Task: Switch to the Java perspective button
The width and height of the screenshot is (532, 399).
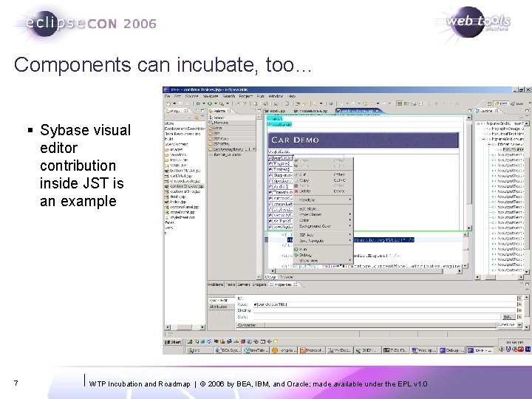Action: coord(517,103)
